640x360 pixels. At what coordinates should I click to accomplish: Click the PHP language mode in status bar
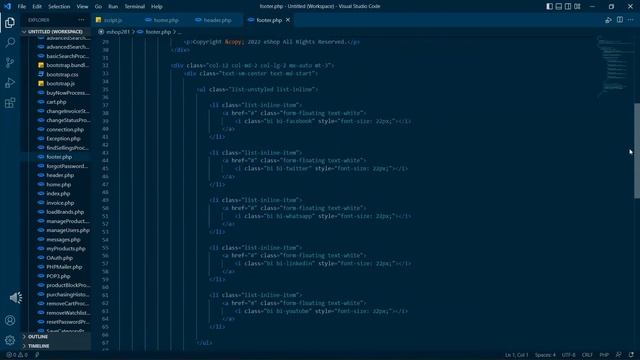[x=604, y=355]
